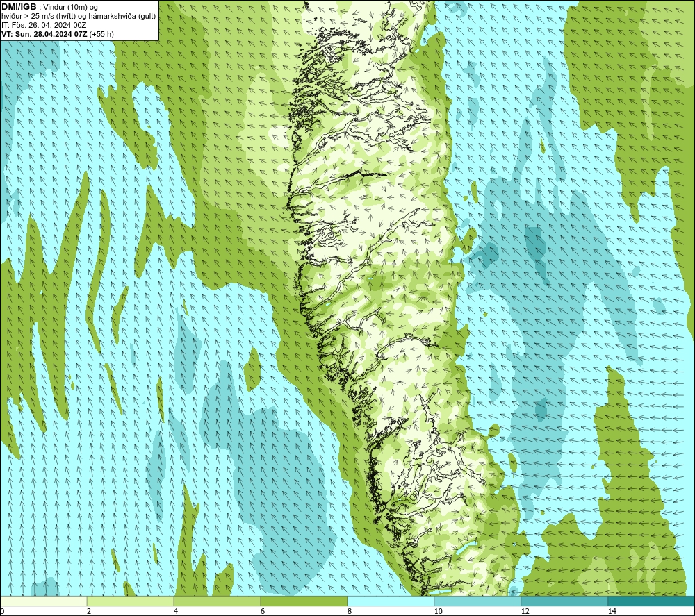Click the light cyan 8–10 m/s legend segment
Screen dimensions: 695x616
click(x=391, y=601)
